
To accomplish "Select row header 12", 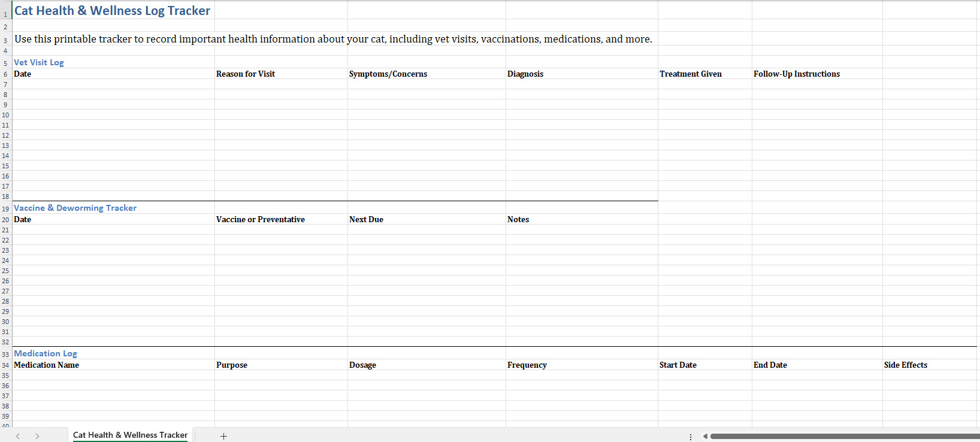I will 5,135.
